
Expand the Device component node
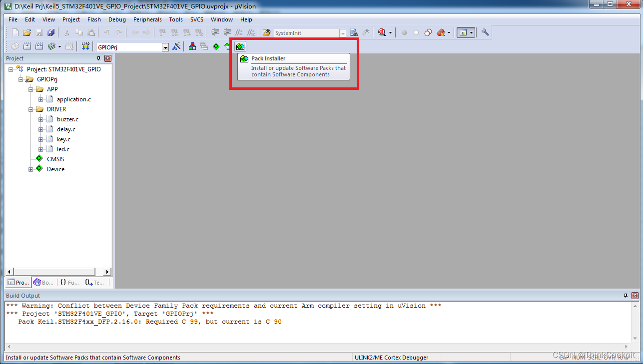(x=30, y=169)
